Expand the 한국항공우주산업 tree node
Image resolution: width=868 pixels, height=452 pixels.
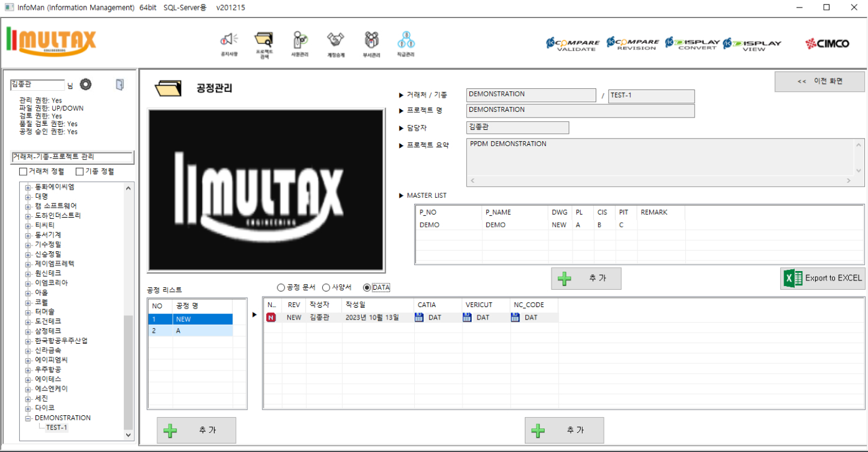pos(28,341)
